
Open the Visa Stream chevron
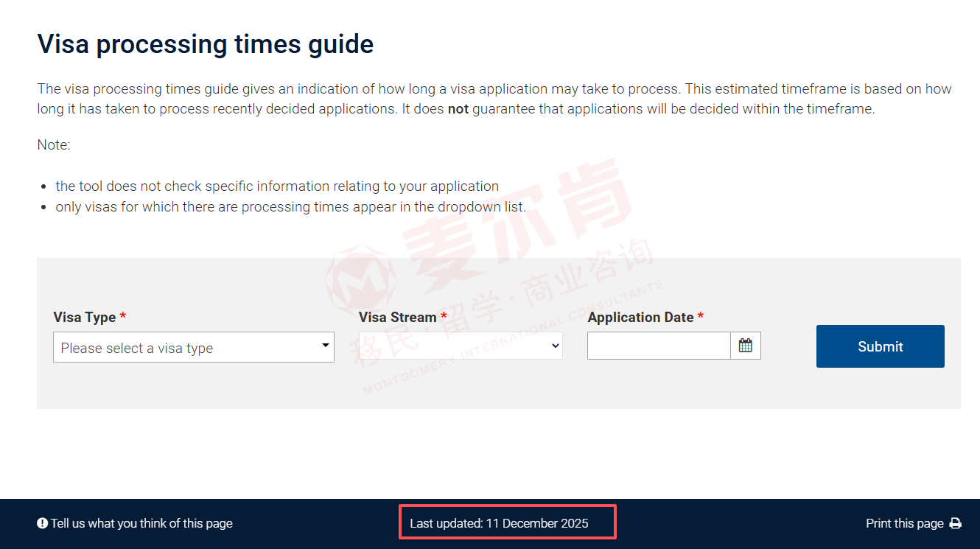[556, 346]
